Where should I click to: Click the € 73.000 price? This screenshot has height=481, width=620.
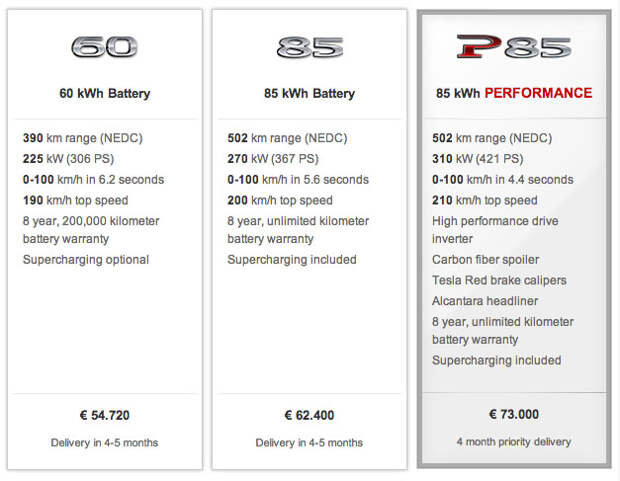tap(514, 415)
